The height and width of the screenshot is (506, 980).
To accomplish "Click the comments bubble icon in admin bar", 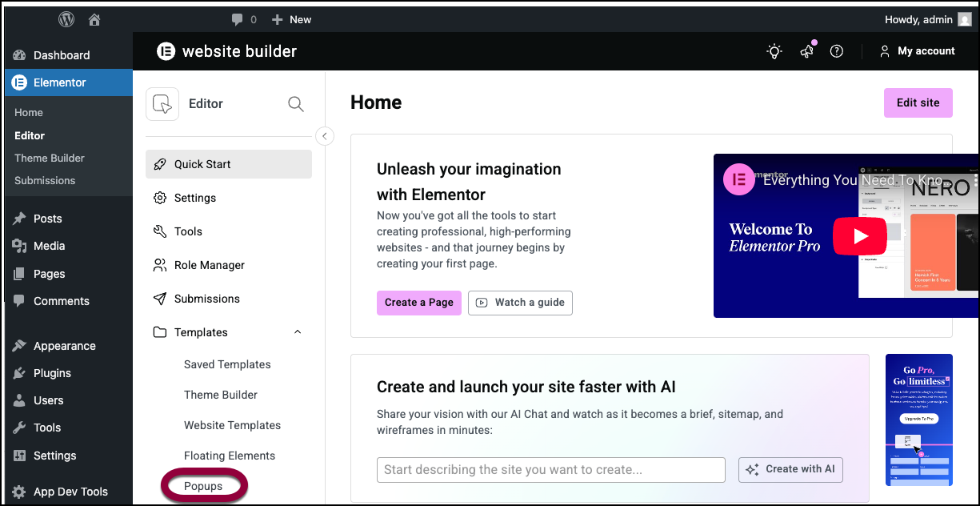I will [x=237, y=19].
